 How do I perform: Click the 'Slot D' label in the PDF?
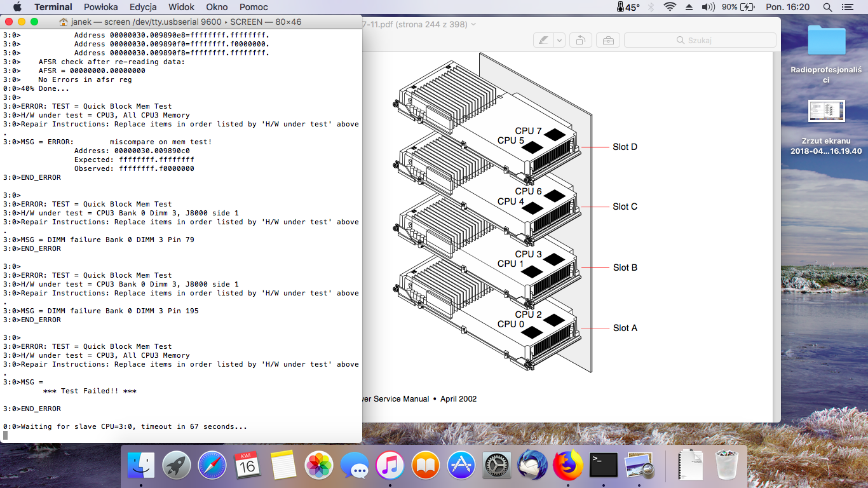pos(625,147)
